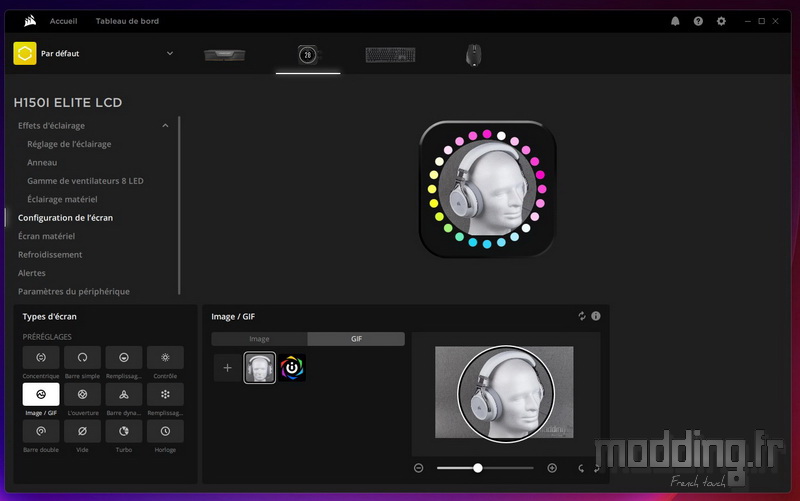Screen dimensions: 800x501
Task: Open notifications bell
Action: (x=675, y=21)
